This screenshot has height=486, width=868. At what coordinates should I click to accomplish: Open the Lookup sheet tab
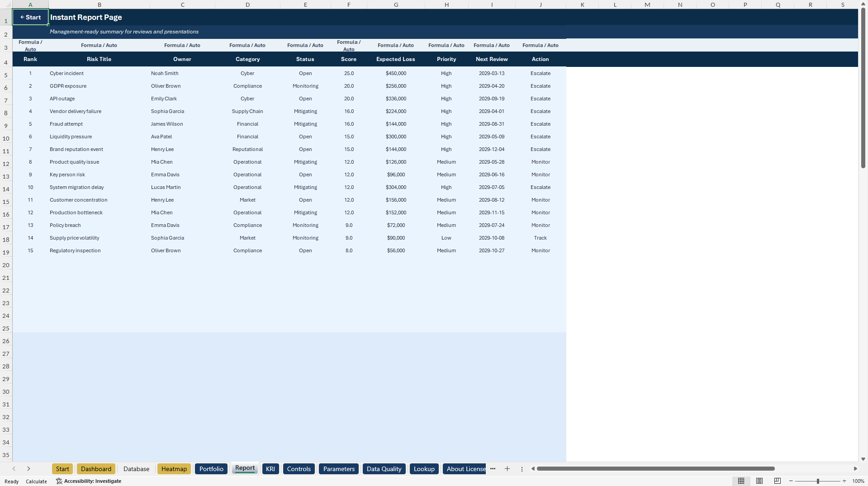424,469
